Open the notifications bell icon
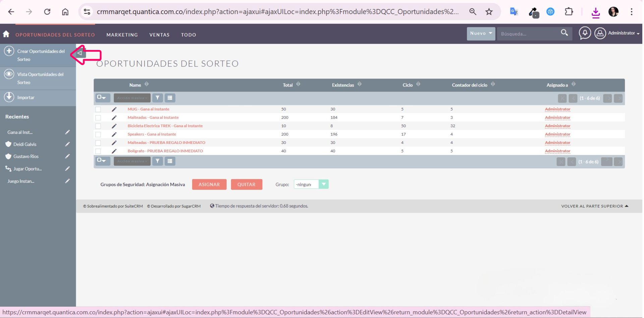This screenshot has height=318, width=644. pyautogui.click(x=585, y=33)
